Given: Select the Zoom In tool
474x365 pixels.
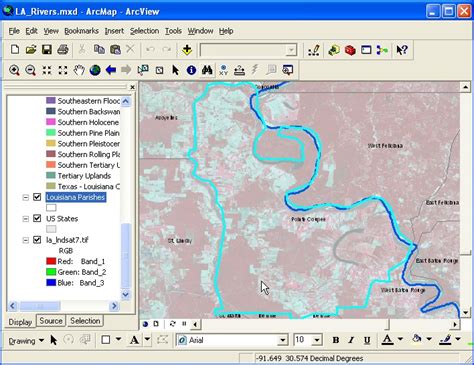Looking at the screenshot, I should [14, 70].
